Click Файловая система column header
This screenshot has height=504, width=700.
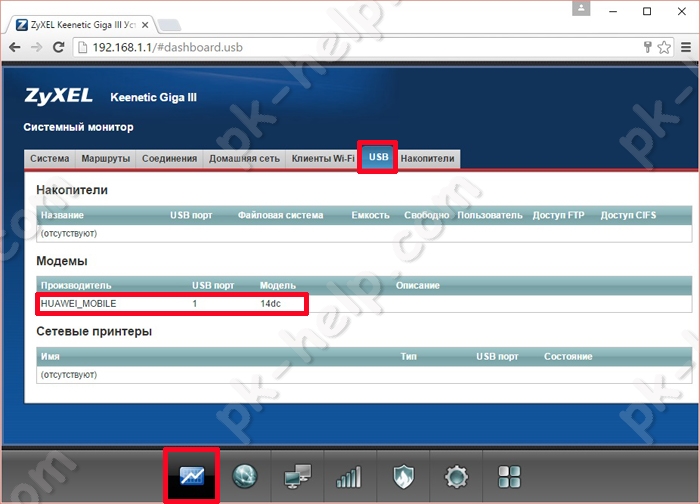[x=280, y=215]
